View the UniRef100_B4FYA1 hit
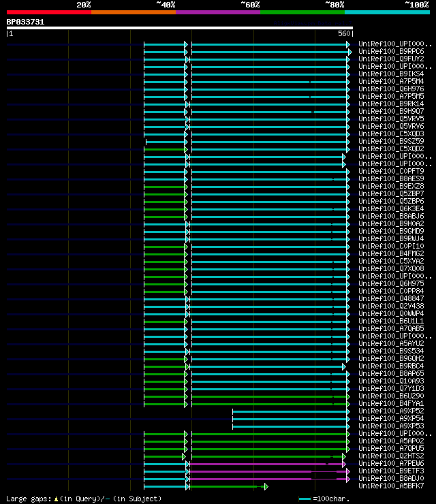Image resolution: width=436 pixels, height=504 pixels. [391, 403]
